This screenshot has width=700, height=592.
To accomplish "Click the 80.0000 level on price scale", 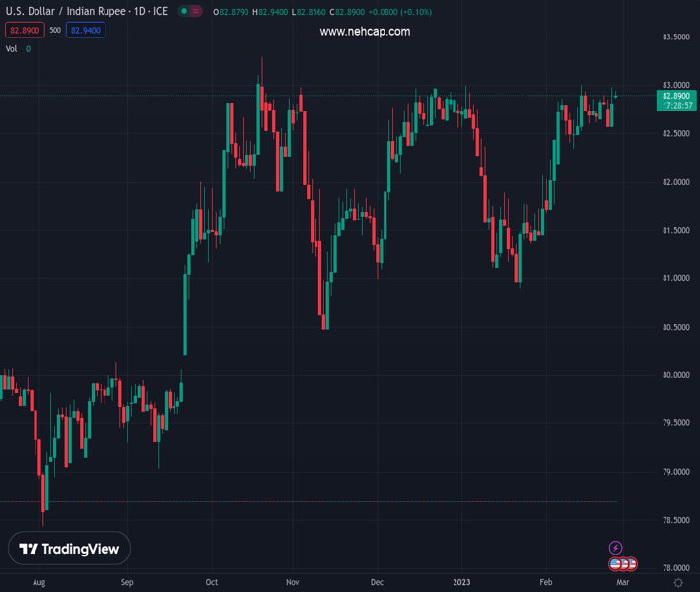I will click(674, 375).
